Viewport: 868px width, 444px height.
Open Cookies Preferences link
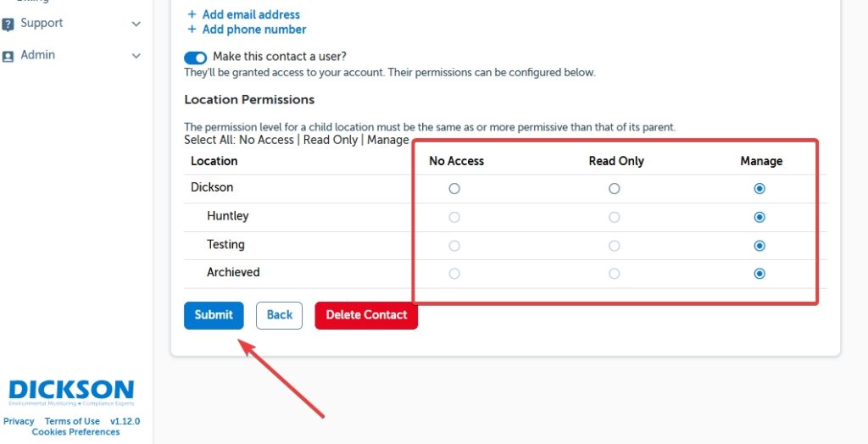75,432
